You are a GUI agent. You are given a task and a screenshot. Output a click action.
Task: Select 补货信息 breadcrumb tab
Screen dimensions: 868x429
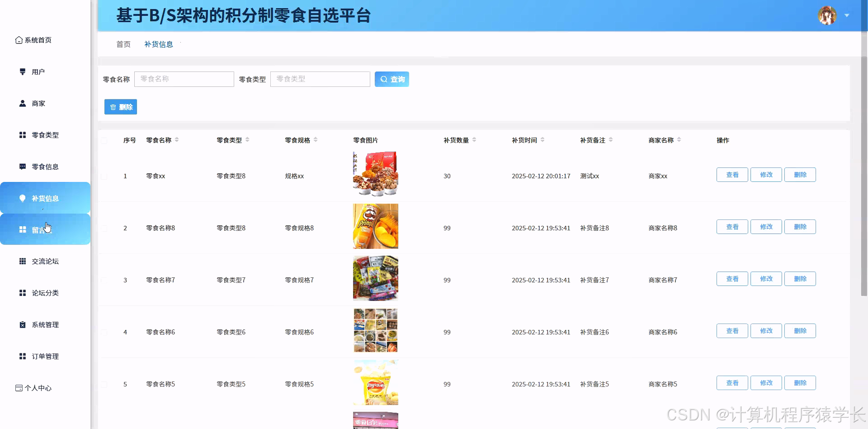coord(159,44)
